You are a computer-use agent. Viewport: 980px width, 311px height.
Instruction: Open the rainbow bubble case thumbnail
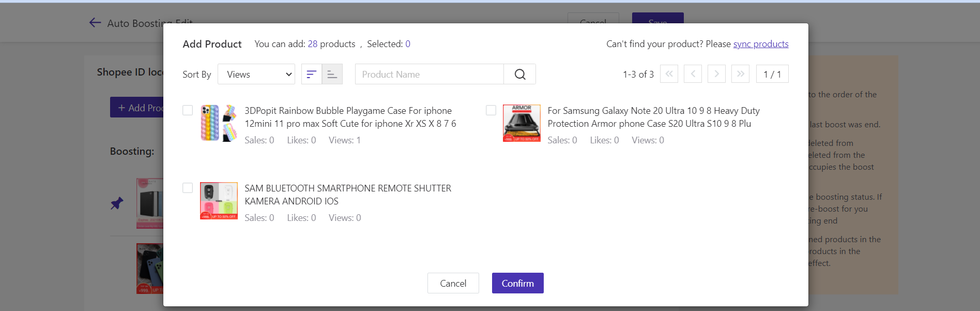[219, 123]
